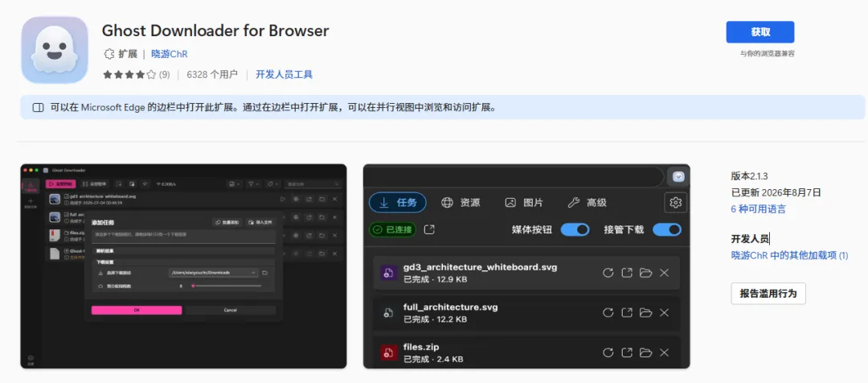Open the funnel filter dropdown in app screenshot toolbar
868x383 pixels.
[x=253, y=183]
